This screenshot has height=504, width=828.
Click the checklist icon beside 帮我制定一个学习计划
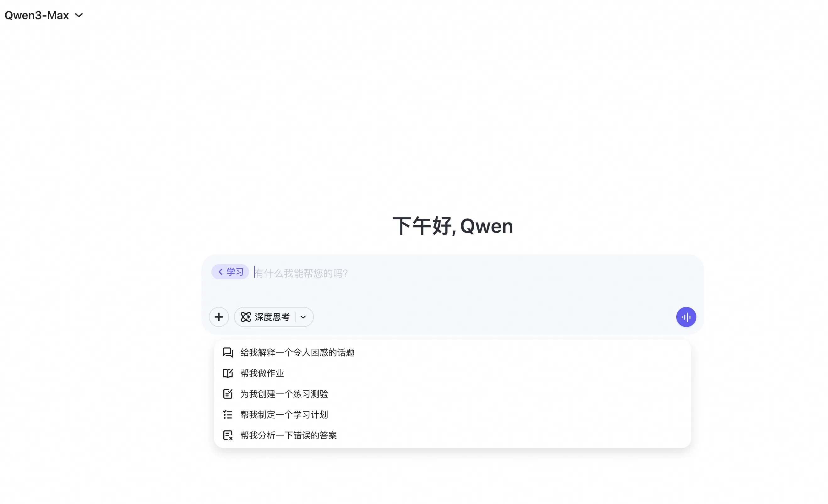click(x=227, y=414)
